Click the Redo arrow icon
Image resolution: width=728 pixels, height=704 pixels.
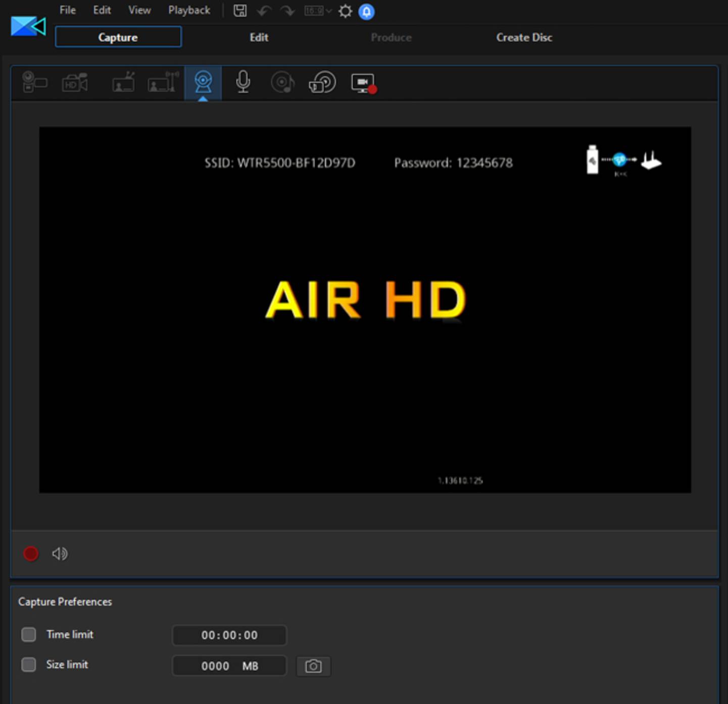click(287, 11)
